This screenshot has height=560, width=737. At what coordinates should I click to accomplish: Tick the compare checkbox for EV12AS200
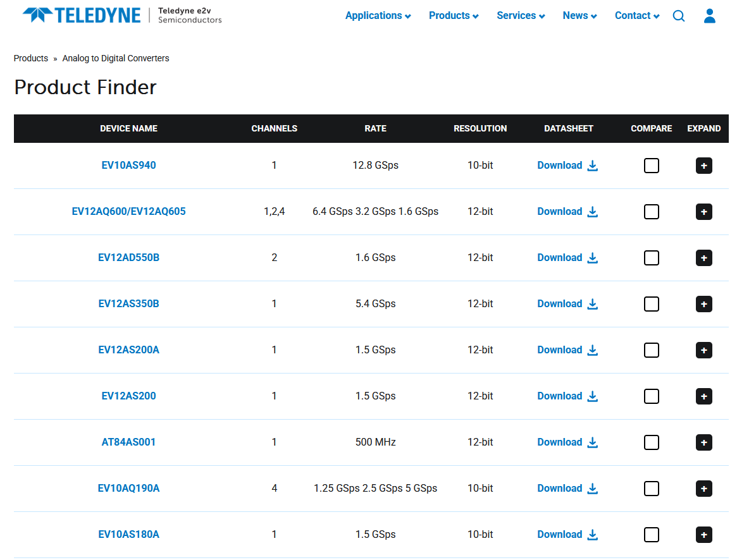[651, 396]
